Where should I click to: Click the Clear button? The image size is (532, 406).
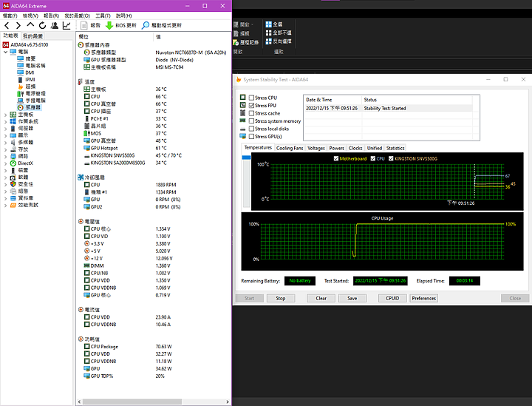(321, 298)
